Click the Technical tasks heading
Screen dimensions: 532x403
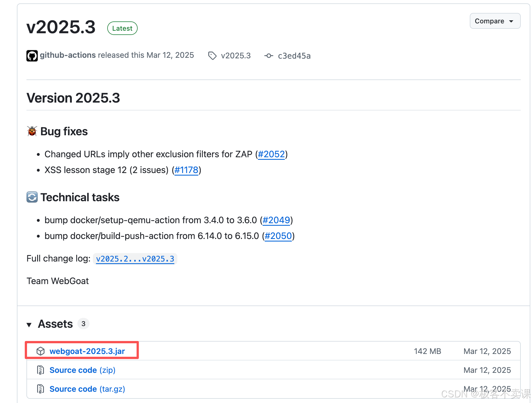(x=80, y=197)
